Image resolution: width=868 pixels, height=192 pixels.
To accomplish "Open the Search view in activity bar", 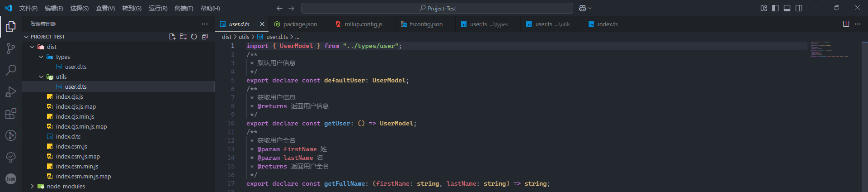I will tap(11, 70).
